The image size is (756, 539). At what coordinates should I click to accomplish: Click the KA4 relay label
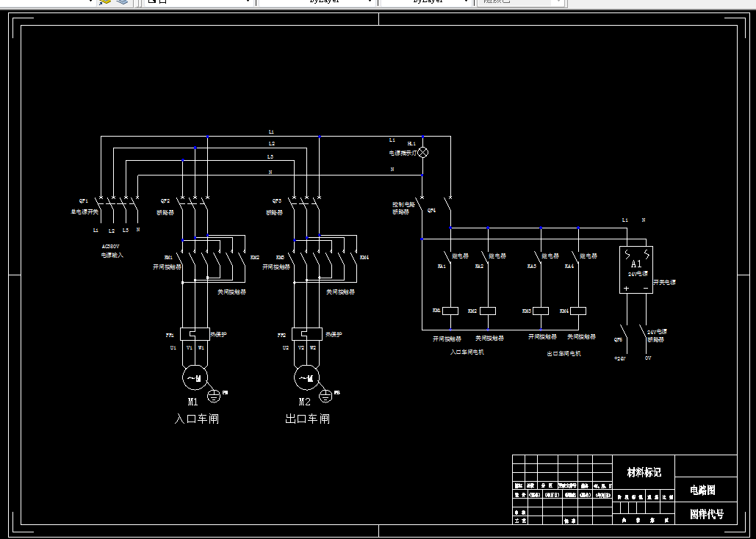coord(569,266)
